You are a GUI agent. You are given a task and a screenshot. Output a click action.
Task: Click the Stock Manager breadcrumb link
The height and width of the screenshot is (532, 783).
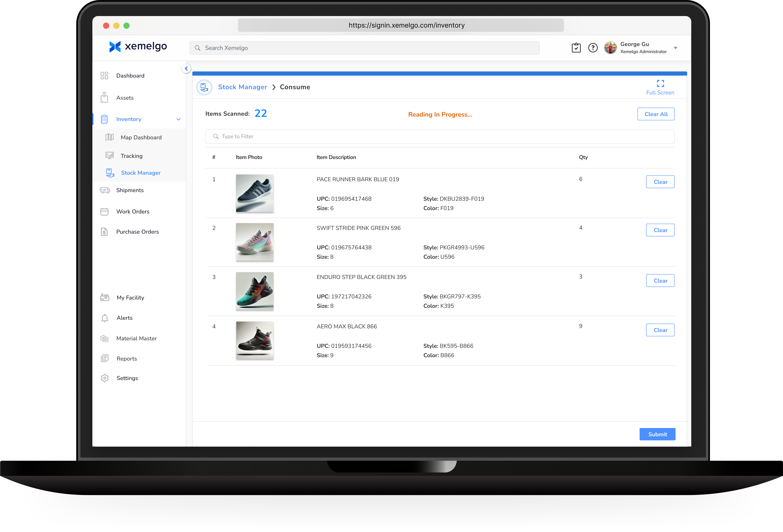point(242,87)
